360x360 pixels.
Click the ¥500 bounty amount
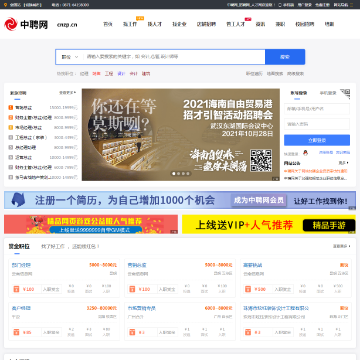260,289
